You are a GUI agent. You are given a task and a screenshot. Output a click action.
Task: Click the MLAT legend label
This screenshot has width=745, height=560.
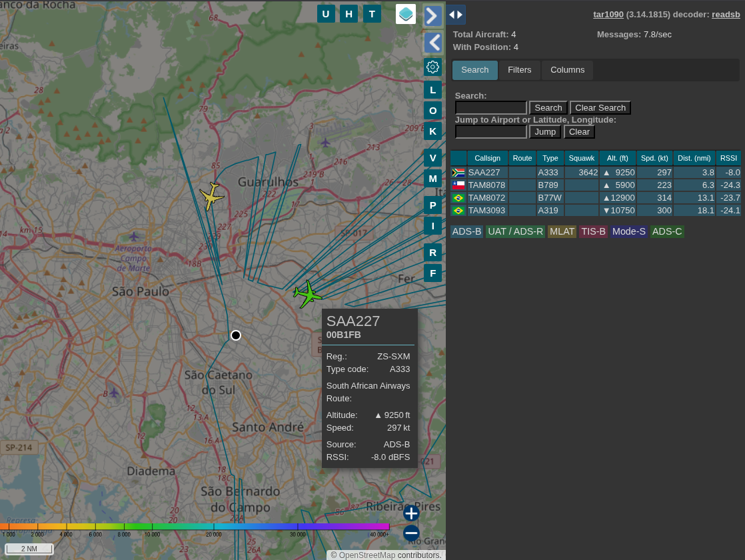click(x=562, y=231)
